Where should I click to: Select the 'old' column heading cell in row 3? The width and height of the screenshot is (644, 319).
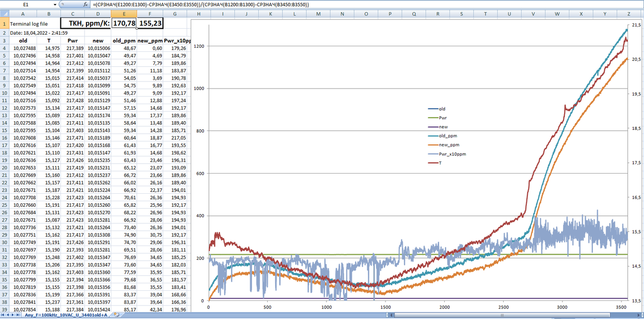click(23, 40)
